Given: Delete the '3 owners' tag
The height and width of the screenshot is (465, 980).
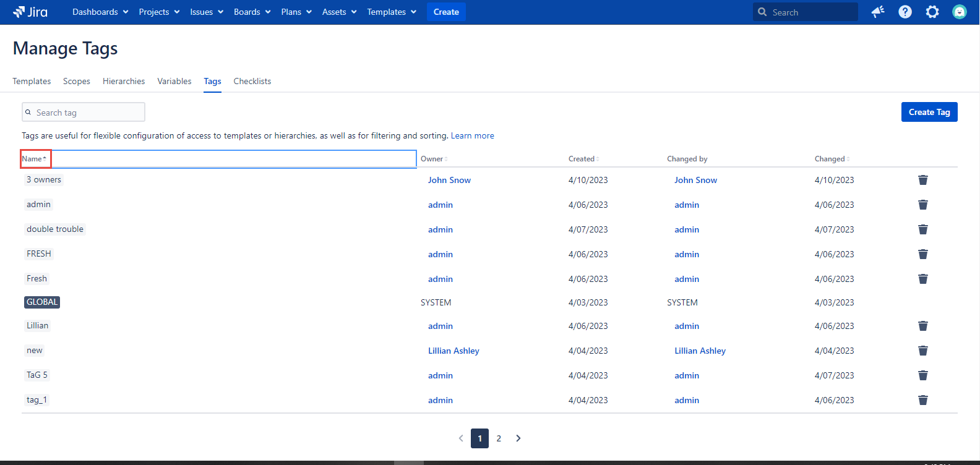Looking at the screenshot, I should [x=923, y=180].
